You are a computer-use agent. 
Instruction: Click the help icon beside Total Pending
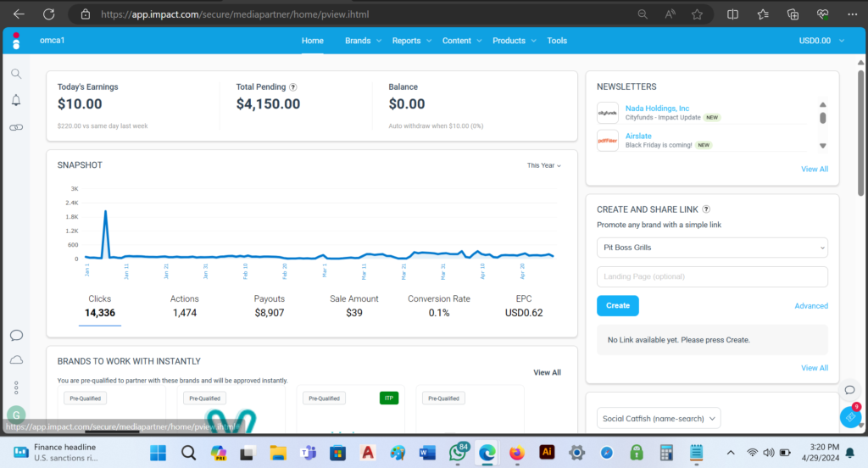pos(293,87)
